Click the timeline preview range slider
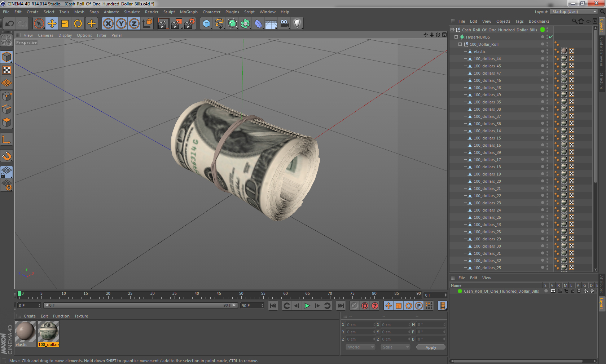Image resolution: width=606 pixels, height=364 pixels. click(x=140, y=305)
